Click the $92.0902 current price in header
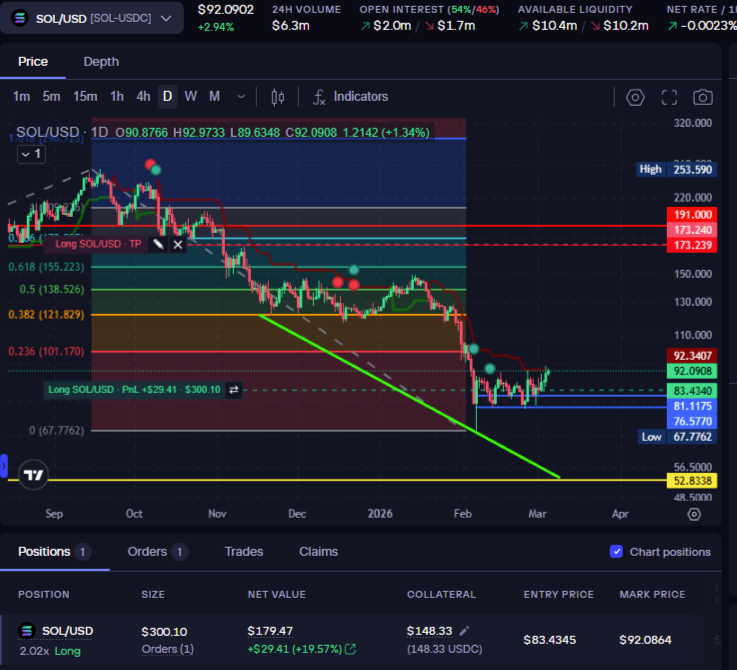This screenshot has width=737, height=670. tap(226, 9)
